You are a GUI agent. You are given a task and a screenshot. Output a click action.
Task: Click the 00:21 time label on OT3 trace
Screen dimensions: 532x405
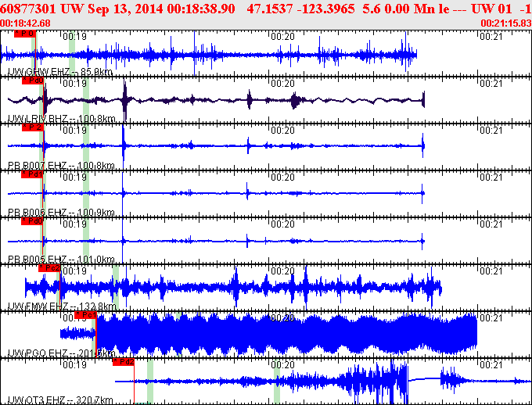tap(491, 364)
